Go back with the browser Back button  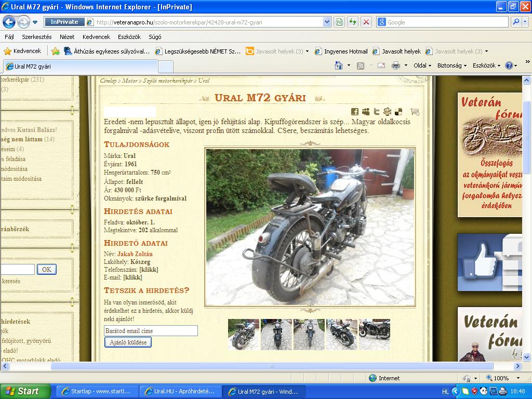click(x=9, y=22)
